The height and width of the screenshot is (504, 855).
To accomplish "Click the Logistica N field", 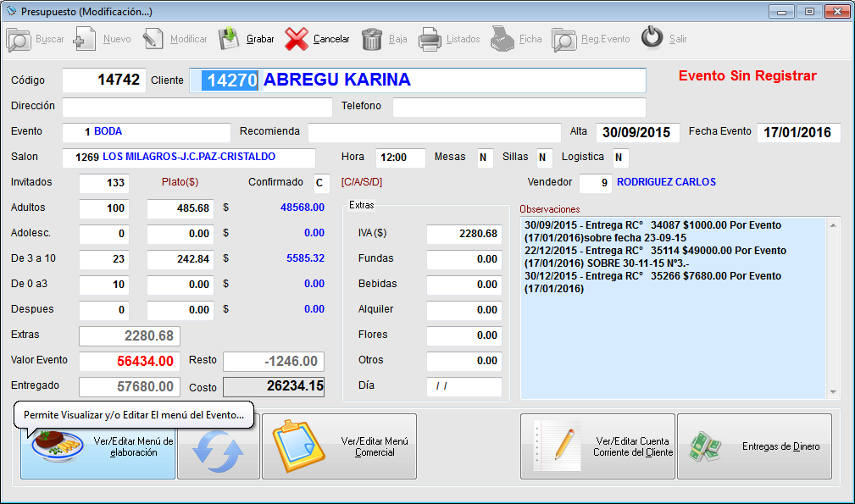I will [x=620, y=158].
